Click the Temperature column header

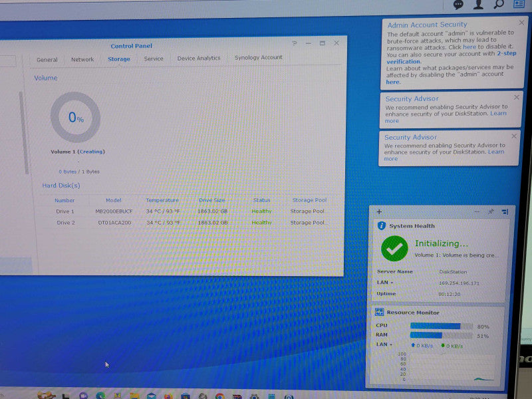click(162, 200)
